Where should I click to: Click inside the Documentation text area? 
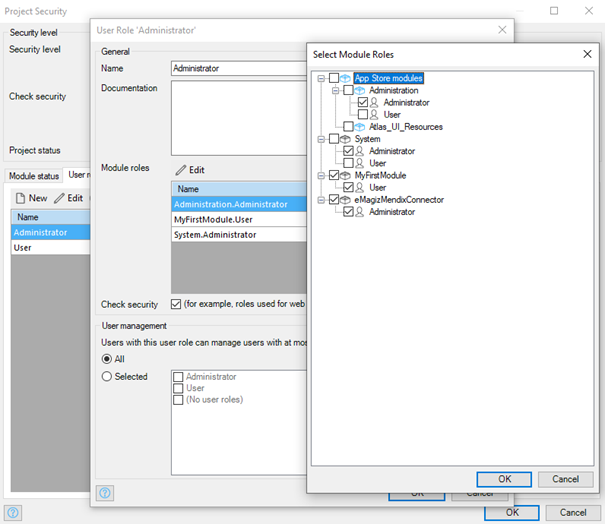(x=239, y=118)
